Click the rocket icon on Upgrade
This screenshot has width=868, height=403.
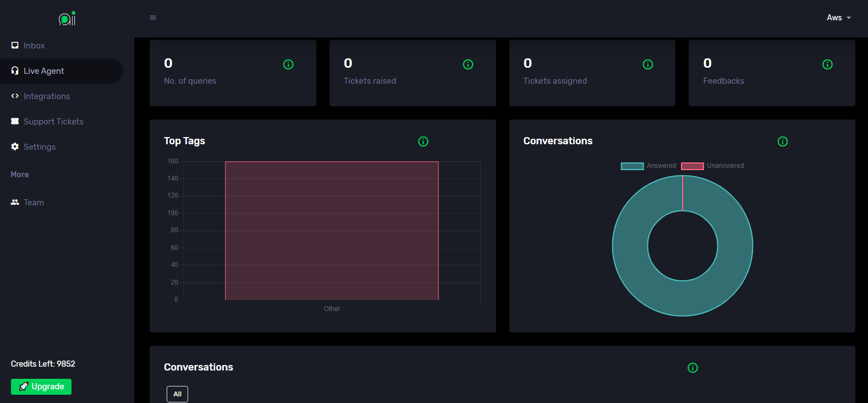(x=24, y=386)
